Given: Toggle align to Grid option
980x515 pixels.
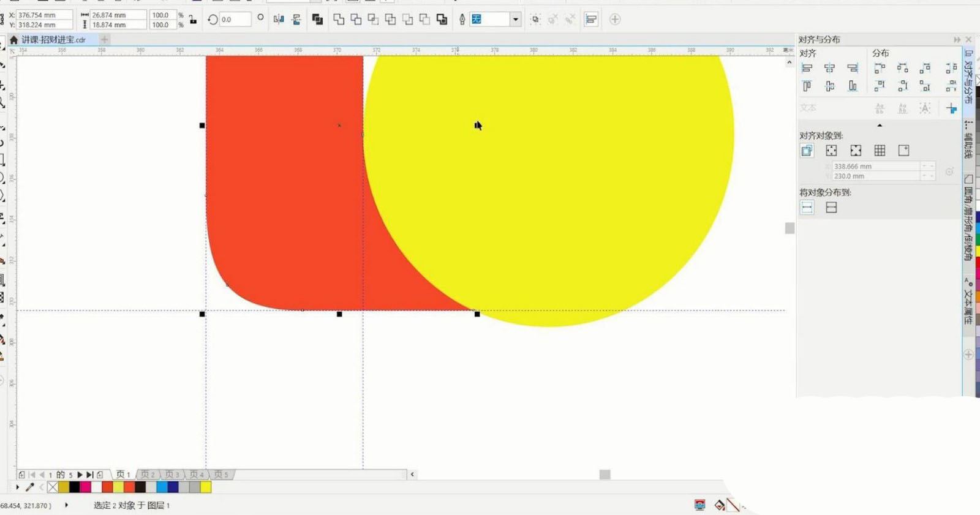Looking at the screenshot, I should click(880, 151).
